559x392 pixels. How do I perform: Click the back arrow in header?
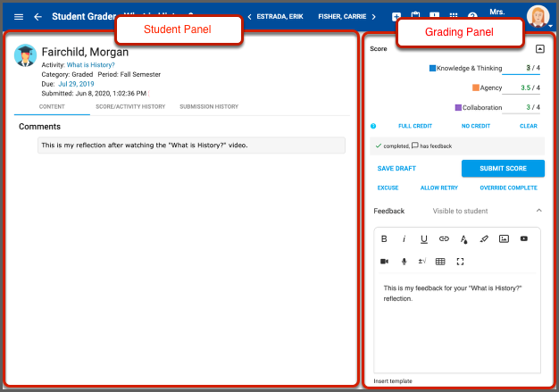click(38, 17)
